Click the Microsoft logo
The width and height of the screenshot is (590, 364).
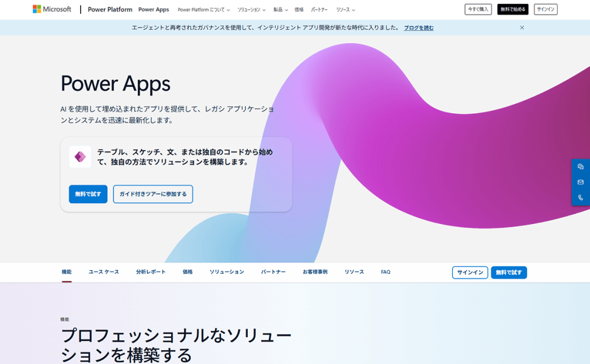(x=52, y=9)
